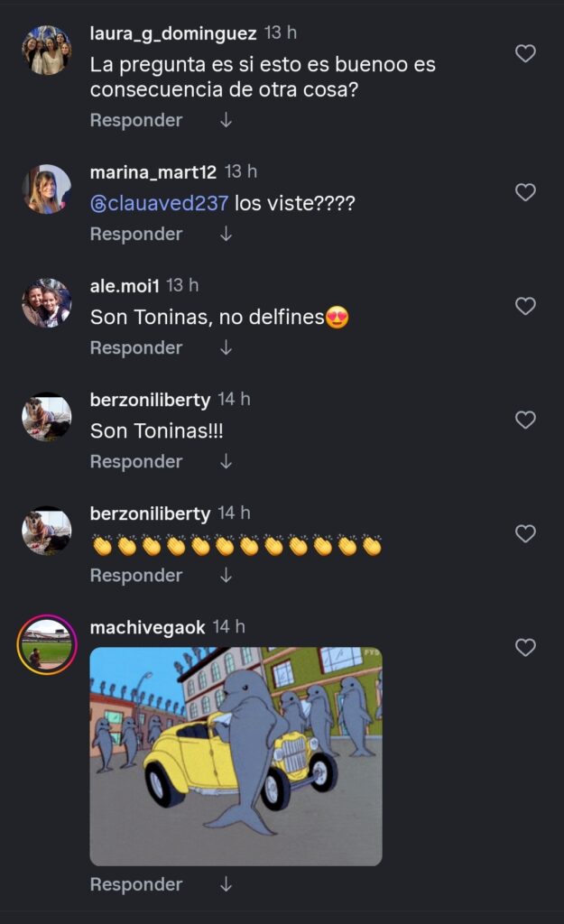Screen dimensions: 564x924
Task: View machivegaok's story avatar ring
Action: [x=47, y=644]
